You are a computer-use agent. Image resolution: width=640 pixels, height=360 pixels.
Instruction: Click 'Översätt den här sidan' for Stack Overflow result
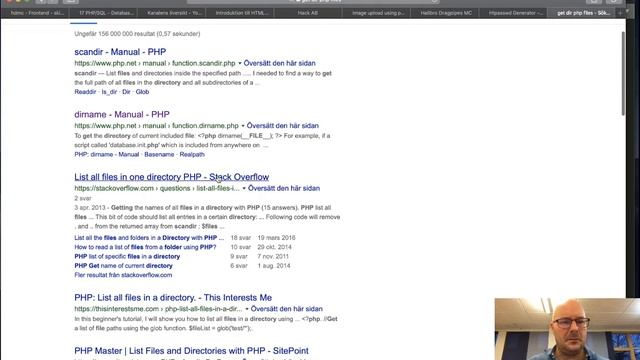[x=284, y=188]
